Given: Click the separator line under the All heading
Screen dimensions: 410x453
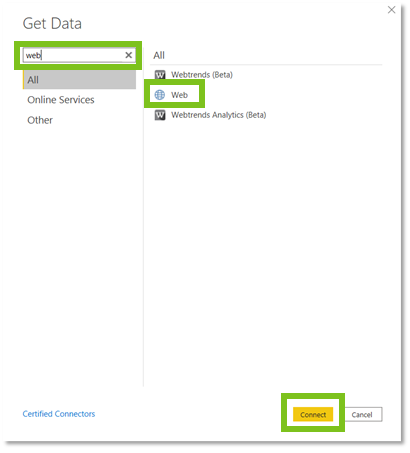Looking at the screenshot, I should pyautogui.click(x=266, y=65).
